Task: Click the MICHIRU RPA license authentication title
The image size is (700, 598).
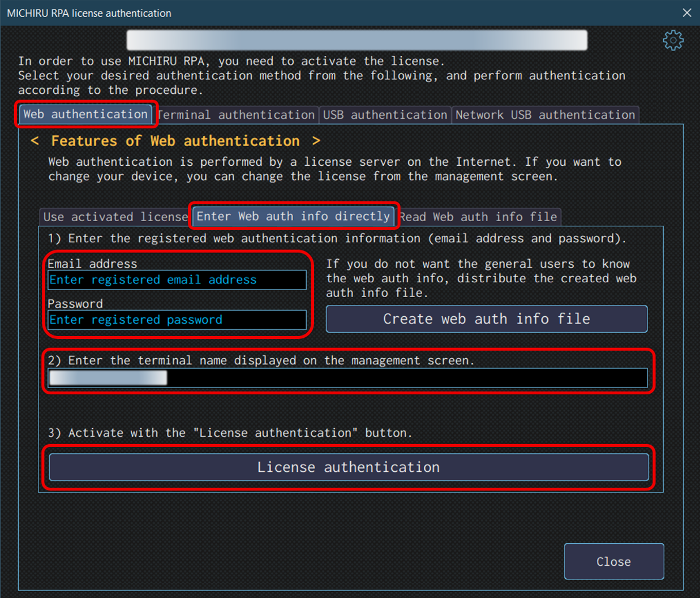Action: coord(89,13)
